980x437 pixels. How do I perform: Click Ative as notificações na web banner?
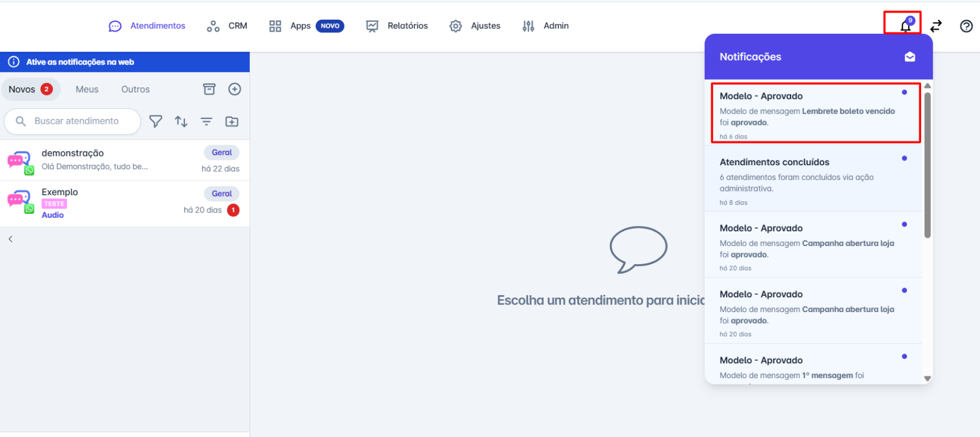(80, 62)
